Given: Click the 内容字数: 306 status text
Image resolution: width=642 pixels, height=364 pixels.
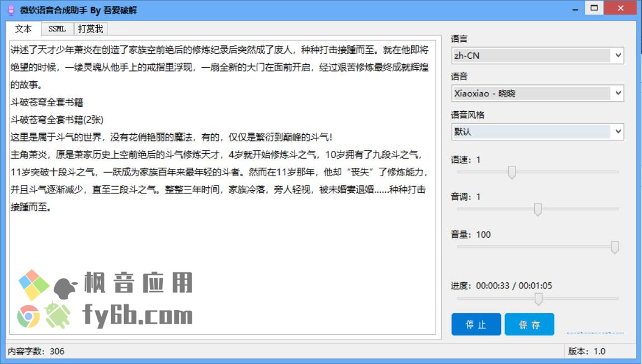Looking at the screenshot, I should (36, 351).
